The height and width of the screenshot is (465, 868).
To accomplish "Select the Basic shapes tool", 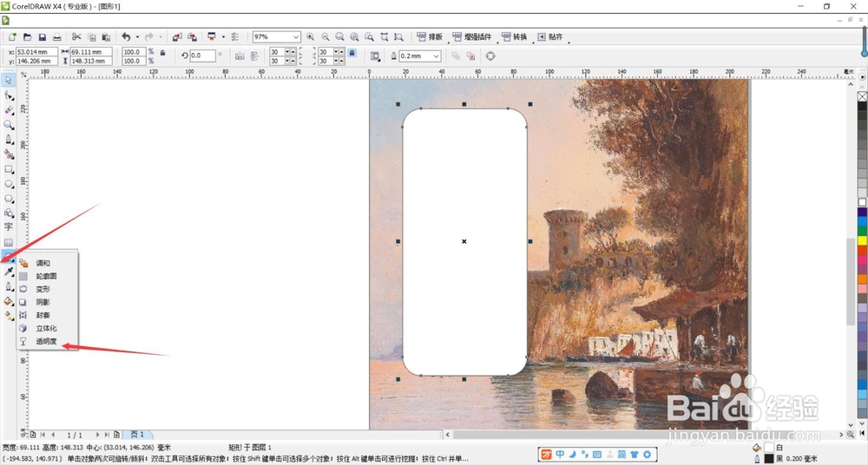I will coord(9,213).
